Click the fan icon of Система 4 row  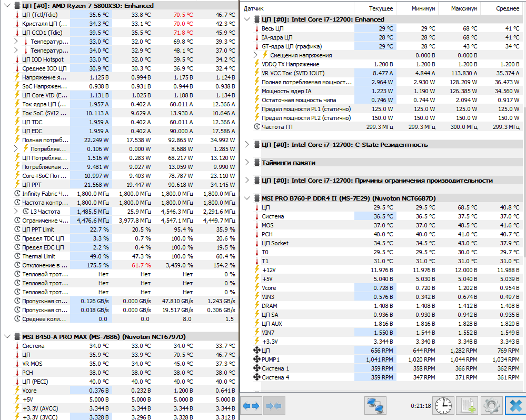point(257,377)
